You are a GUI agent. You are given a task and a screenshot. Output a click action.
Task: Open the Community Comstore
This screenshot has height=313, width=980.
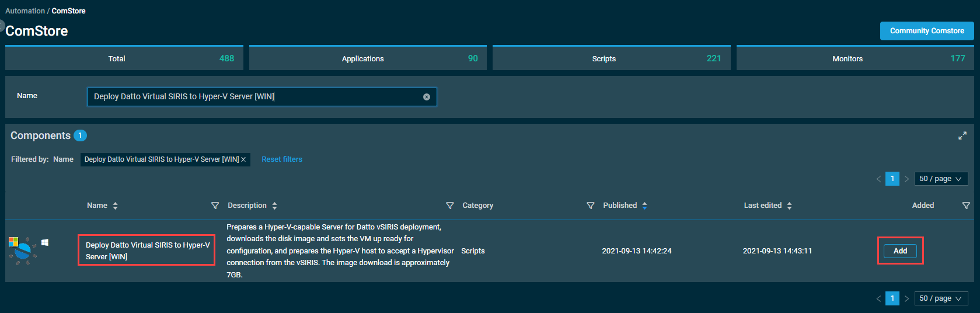point(927,31)
